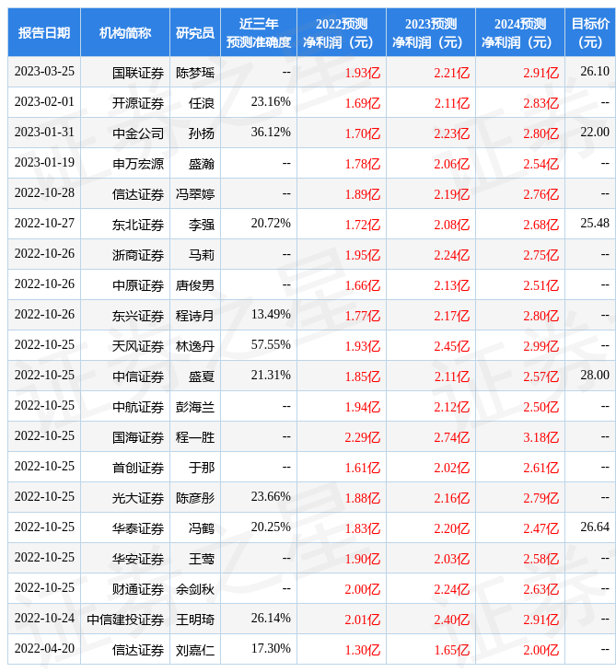This screenshot has width=616, height=672.
Task: Click the 3.18亿 2024 profit forecast
Action: click(x=540, y=436)
